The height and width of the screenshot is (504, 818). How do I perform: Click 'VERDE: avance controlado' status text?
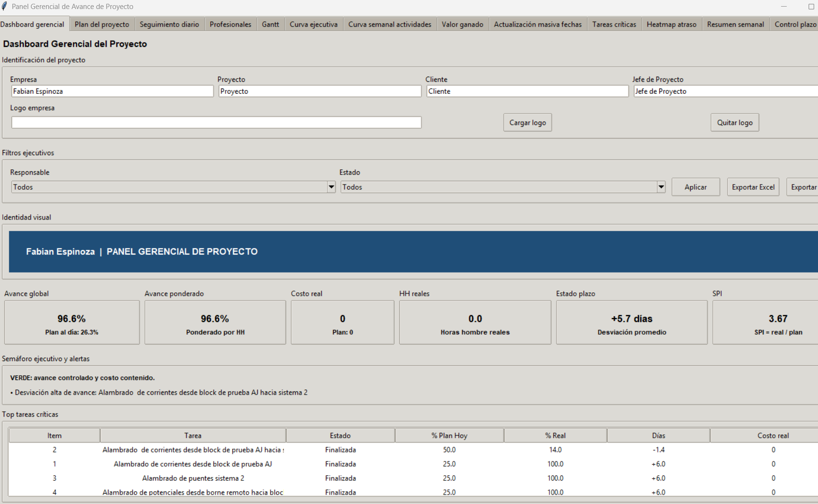pos(82,378)
